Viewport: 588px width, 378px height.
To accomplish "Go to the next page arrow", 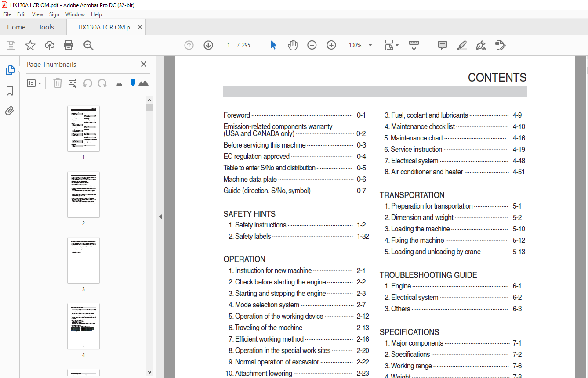I will 208,45.
